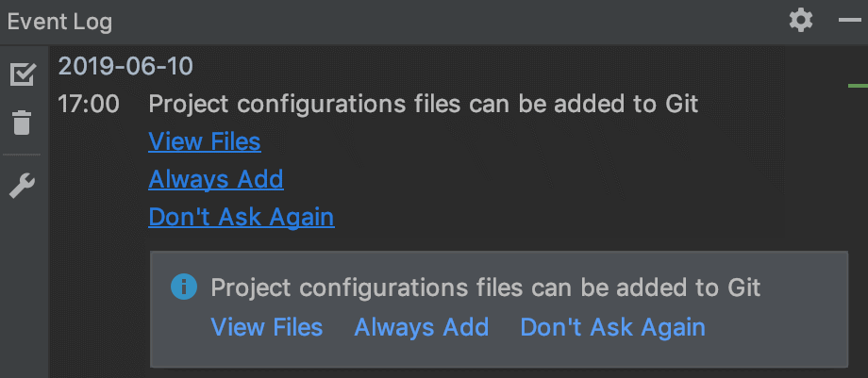Click View Files in notification balloon
Viewport: 868px width, 378px height.
(266, 327)
